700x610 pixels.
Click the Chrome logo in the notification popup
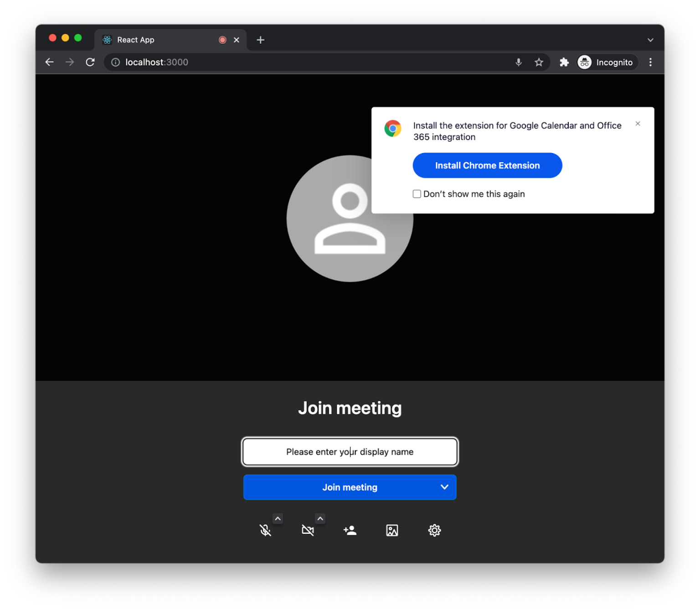(x=392, y=128)
